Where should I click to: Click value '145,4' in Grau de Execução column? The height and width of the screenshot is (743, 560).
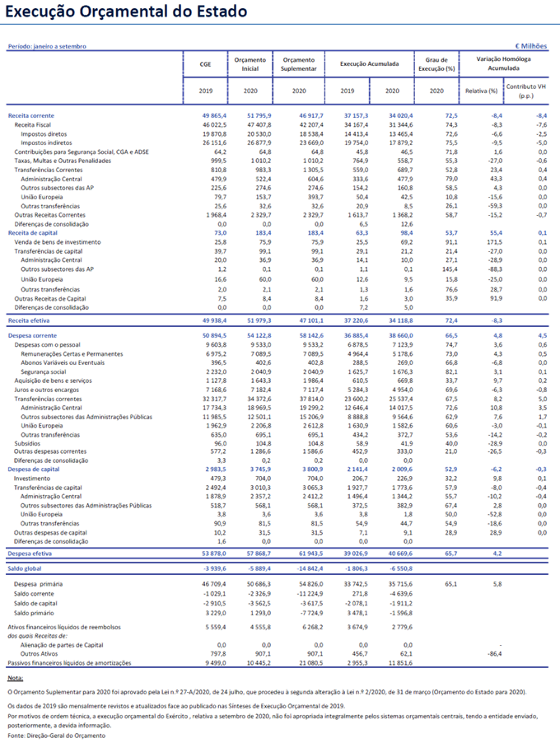[450, 269]
